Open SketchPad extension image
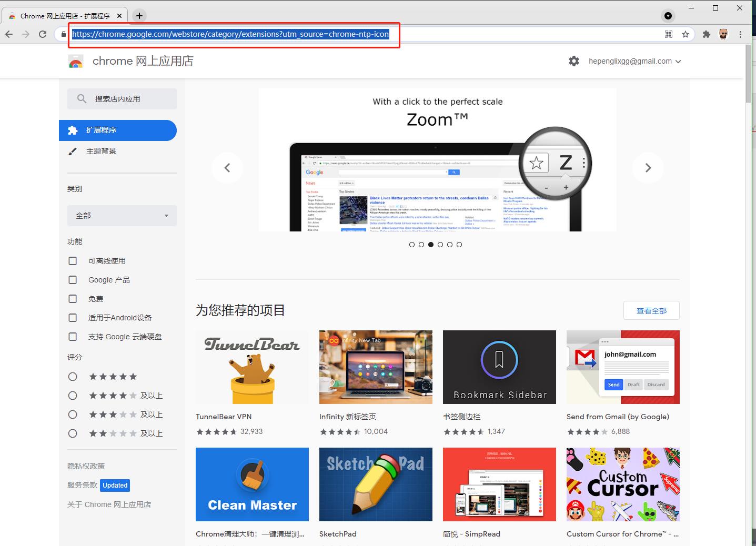This screenshot has height=546, width=756. 376,484
